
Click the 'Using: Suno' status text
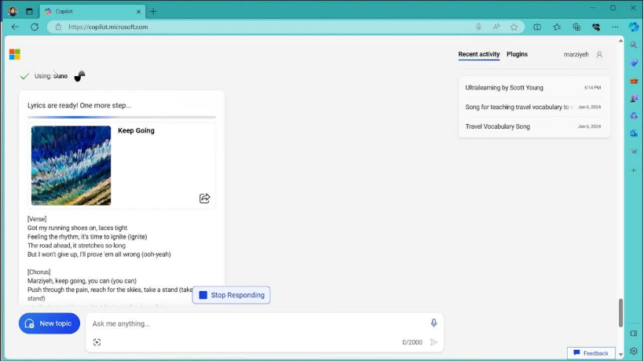(51, 76)
